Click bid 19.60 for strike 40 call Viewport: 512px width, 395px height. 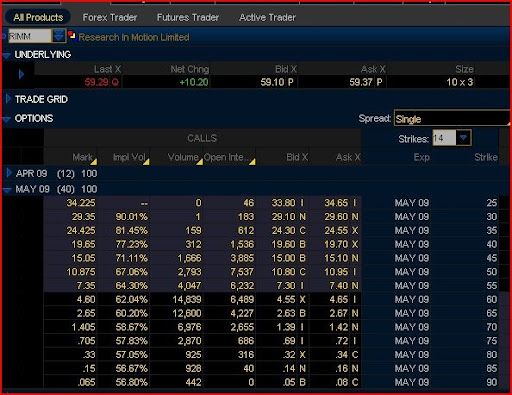tap(283, 244)
